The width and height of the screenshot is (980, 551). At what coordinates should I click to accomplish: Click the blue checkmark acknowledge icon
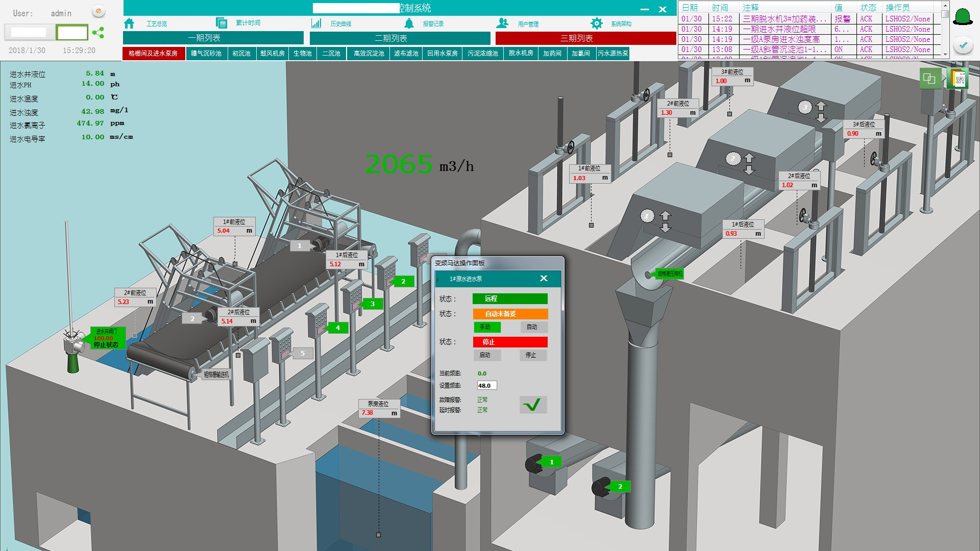[x=963, y=45]
